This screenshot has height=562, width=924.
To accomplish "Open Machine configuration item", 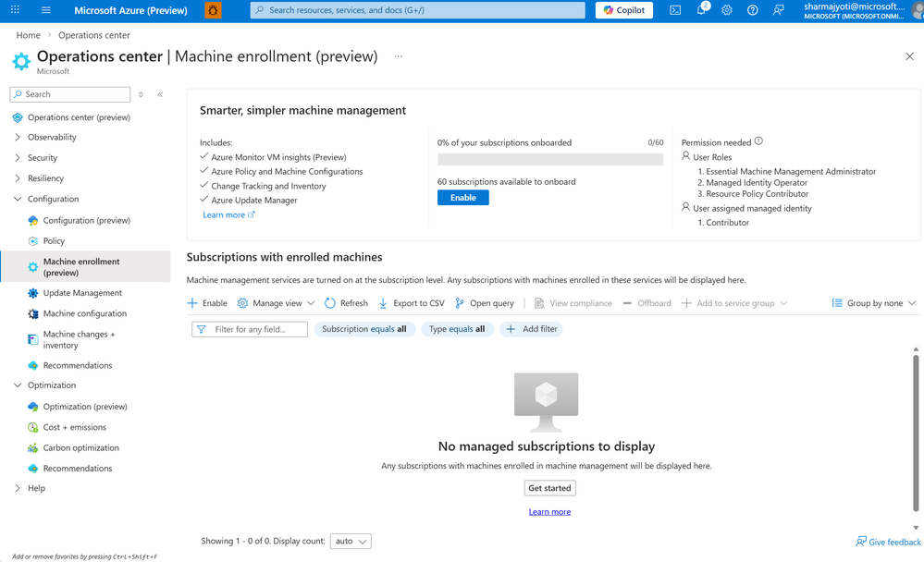I will [84, 313].
